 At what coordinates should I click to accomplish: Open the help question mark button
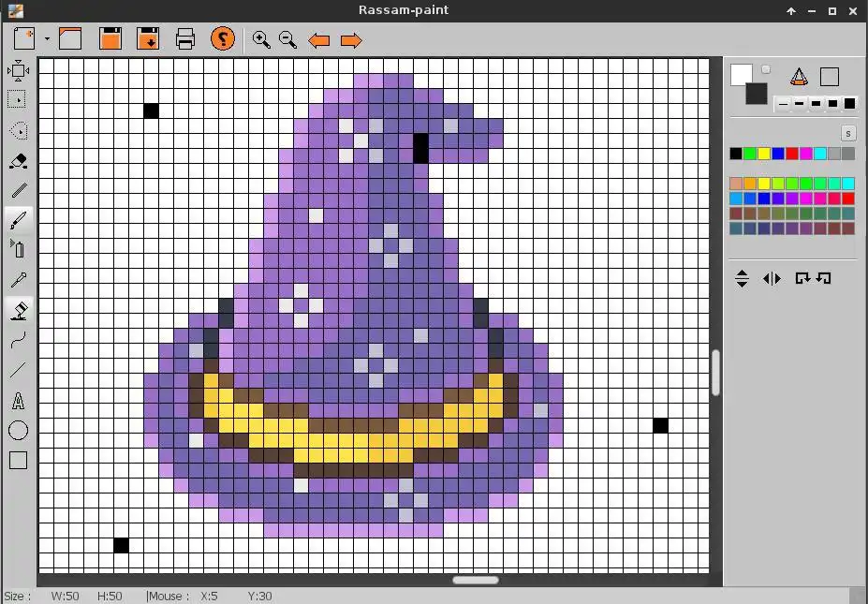coord(223,38)
